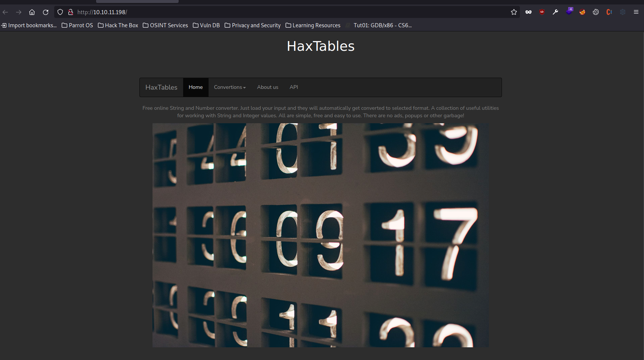Select the Home navigation tab
Image resolution: width=644 pixels, height=360 pixels.
pos(195,87)
